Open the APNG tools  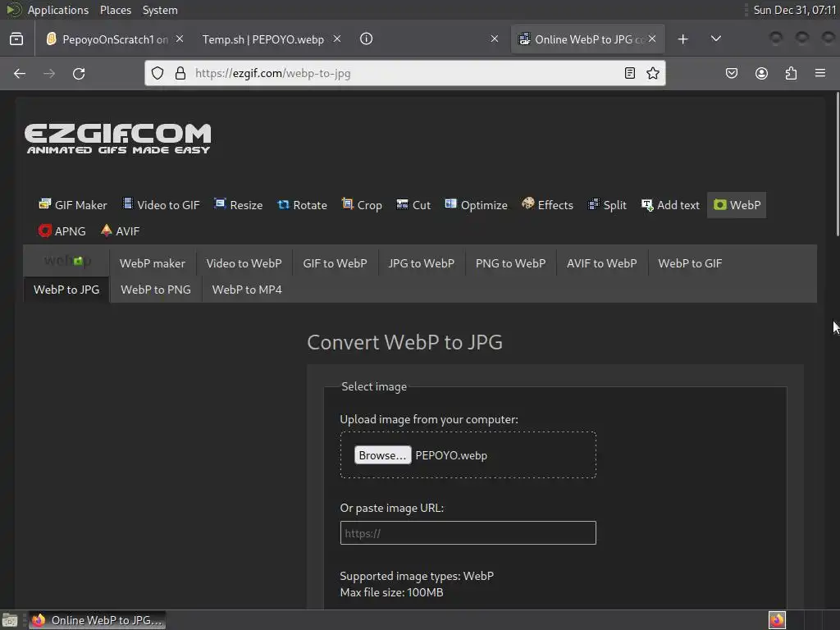pyautogui.click(x=62, y=231)
